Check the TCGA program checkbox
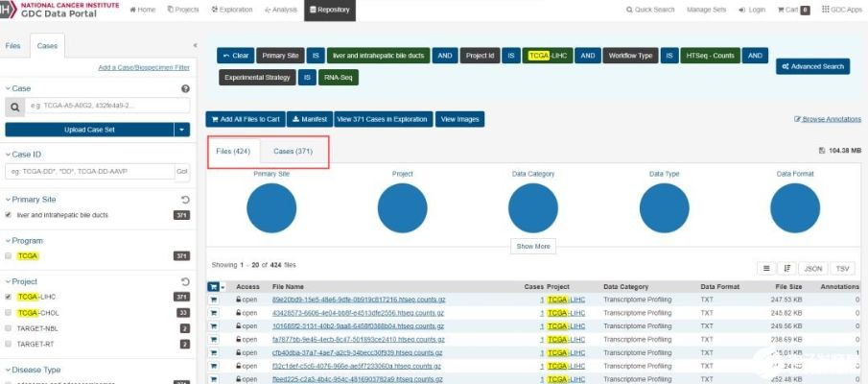The width and height of the screenshot is (868, 384). coord(9,256)
